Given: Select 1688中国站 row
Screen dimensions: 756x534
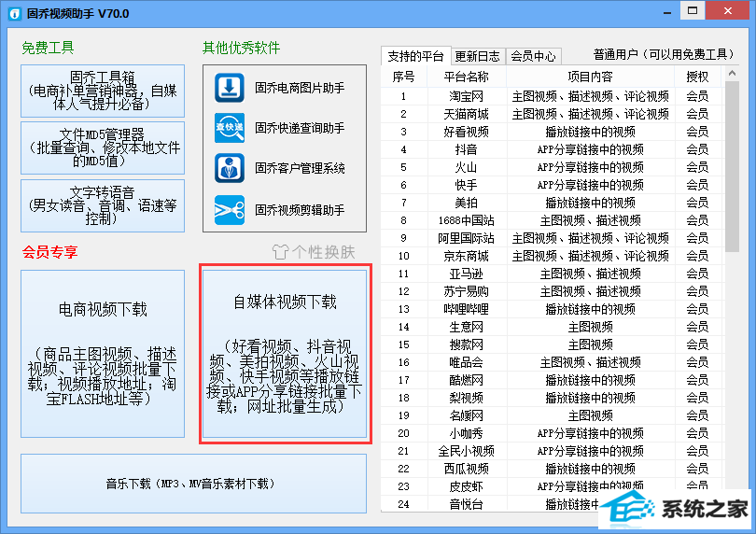Looking at the screenshot, I should pyautogui.click(x=553, y=220).
